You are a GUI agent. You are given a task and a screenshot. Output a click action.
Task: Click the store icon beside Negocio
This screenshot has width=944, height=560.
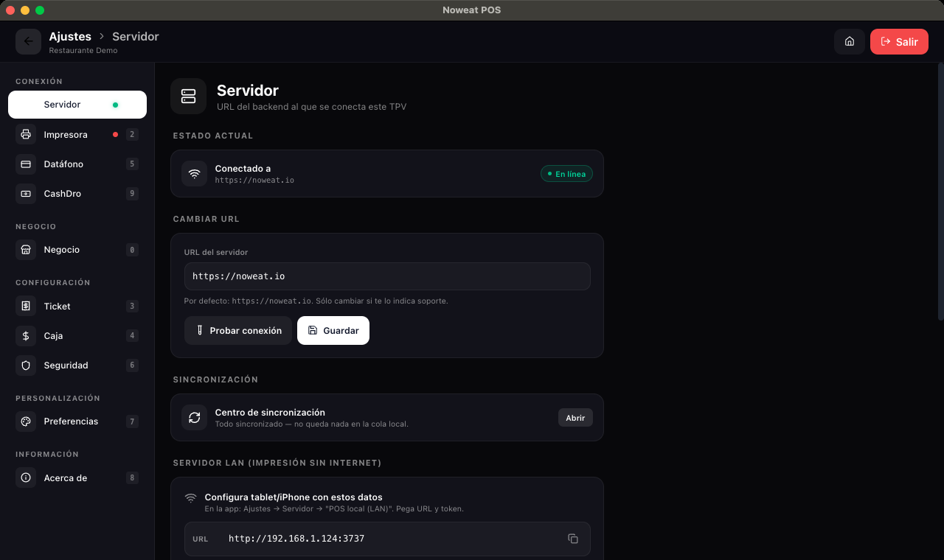pos(26,249)
